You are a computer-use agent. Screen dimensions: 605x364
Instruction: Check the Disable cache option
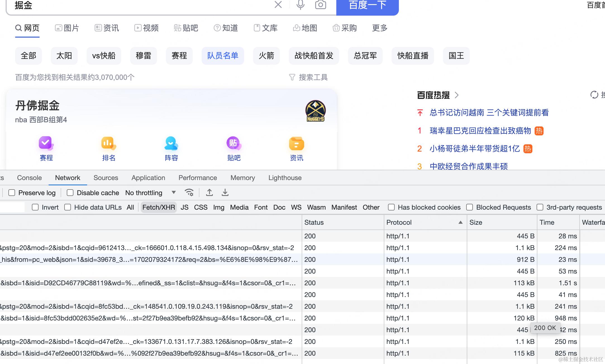pos(70,193)
